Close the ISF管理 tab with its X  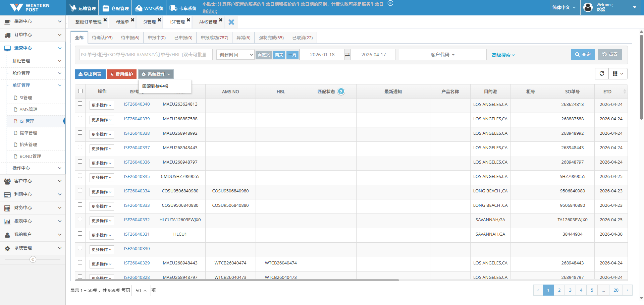pyautogui.click(x=189, y=20)
